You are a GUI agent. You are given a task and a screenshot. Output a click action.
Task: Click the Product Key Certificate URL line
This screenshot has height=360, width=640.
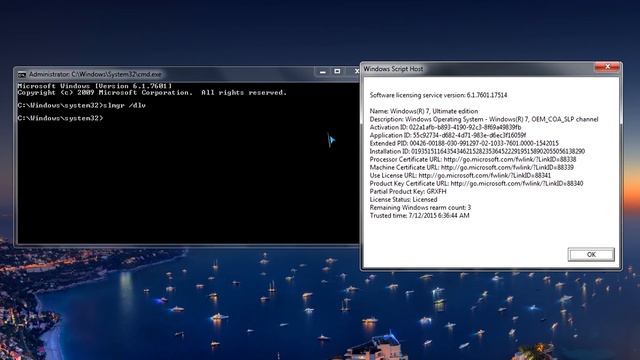click(x=476, y=184)
